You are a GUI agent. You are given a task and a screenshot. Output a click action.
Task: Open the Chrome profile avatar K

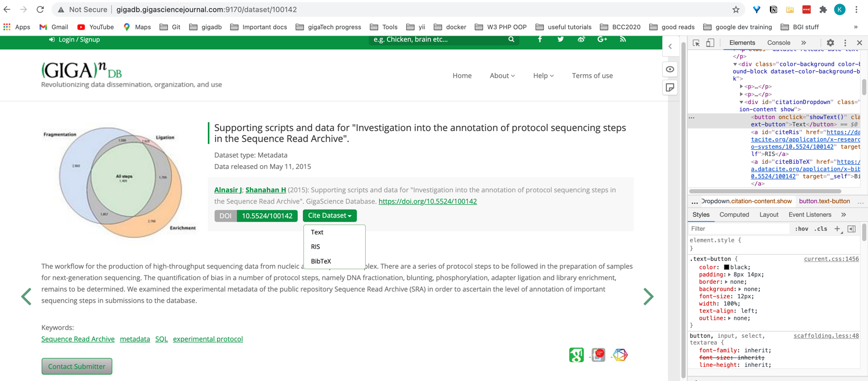click(839, 9)
